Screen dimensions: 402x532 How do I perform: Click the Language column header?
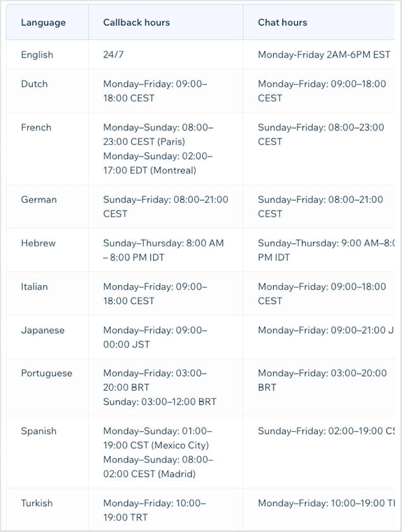tap(43, 23)
